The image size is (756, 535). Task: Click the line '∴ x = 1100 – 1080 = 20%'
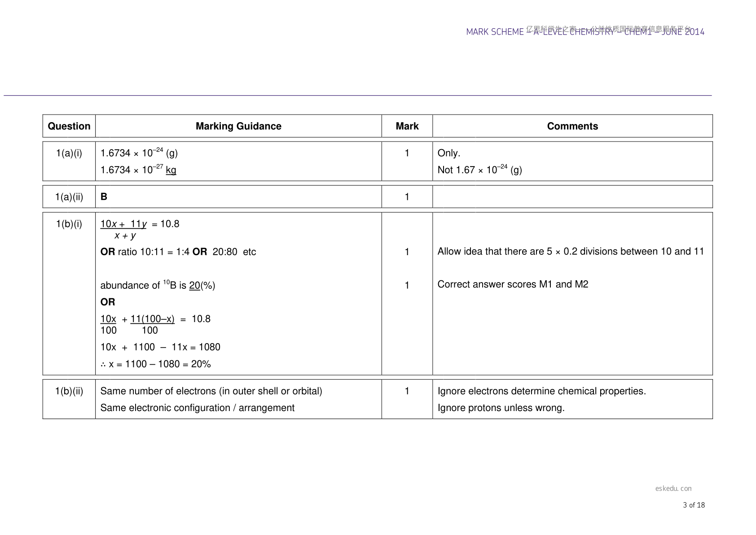[156, 364]
